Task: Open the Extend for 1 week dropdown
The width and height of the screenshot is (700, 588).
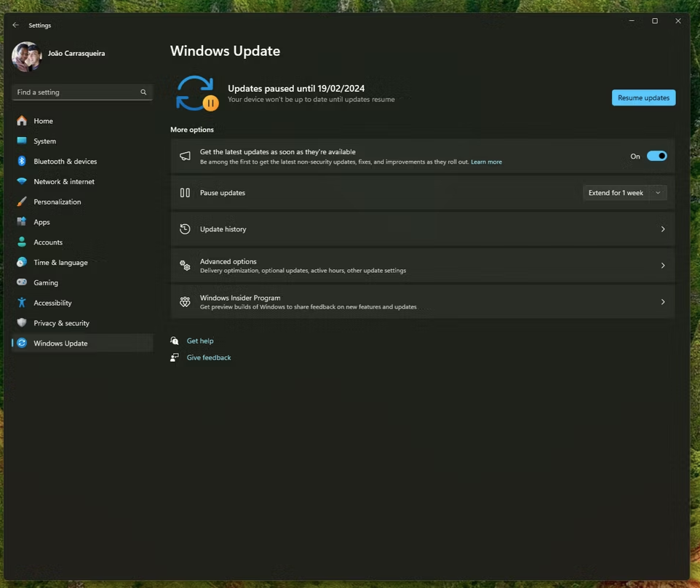Action: pos(624,193)
